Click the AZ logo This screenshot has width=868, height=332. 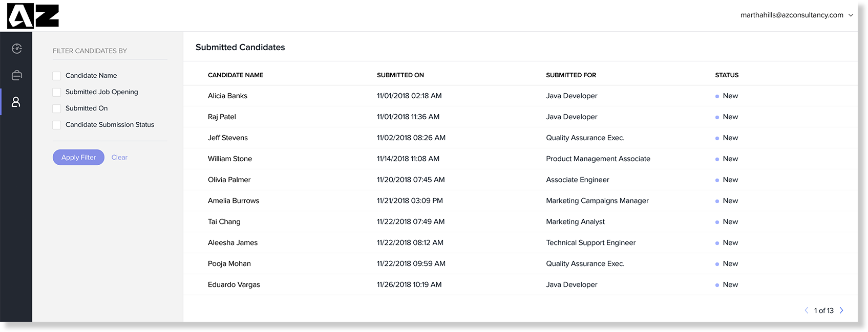click(33, 16)
